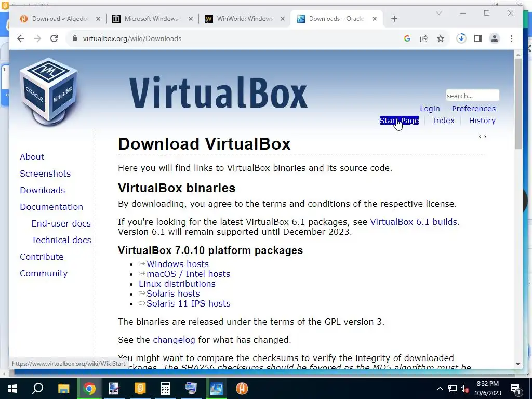This screenshot has width=532, height=399.
Task: Open the Preferences link
Action: (x=474, y=109)
